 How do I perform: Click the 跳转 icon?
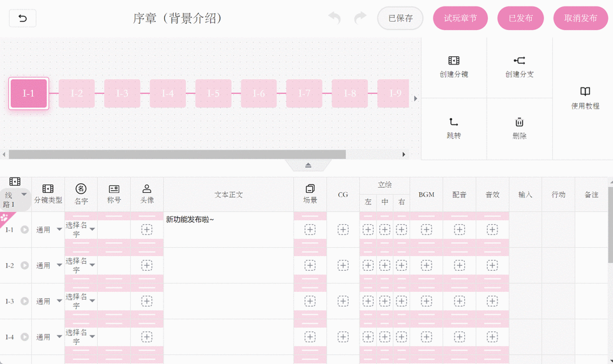(x=453, y=122)
